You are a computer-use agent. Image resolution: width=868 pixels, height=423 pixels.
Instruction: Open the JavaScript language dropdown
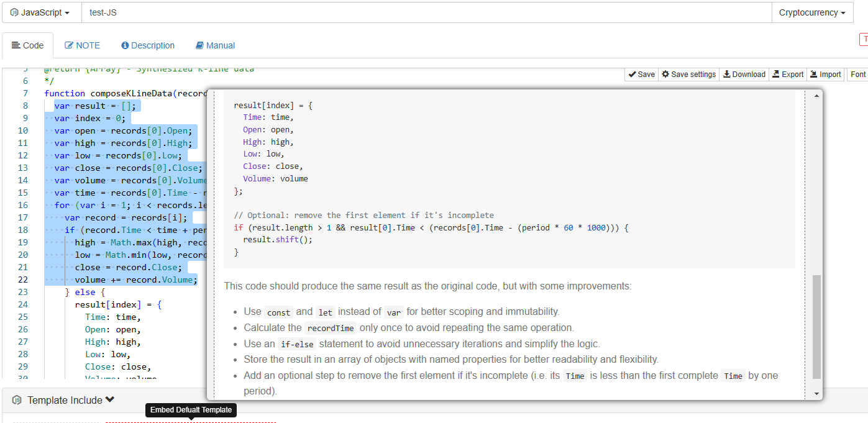pyautogui.click(x=40, y=12)
